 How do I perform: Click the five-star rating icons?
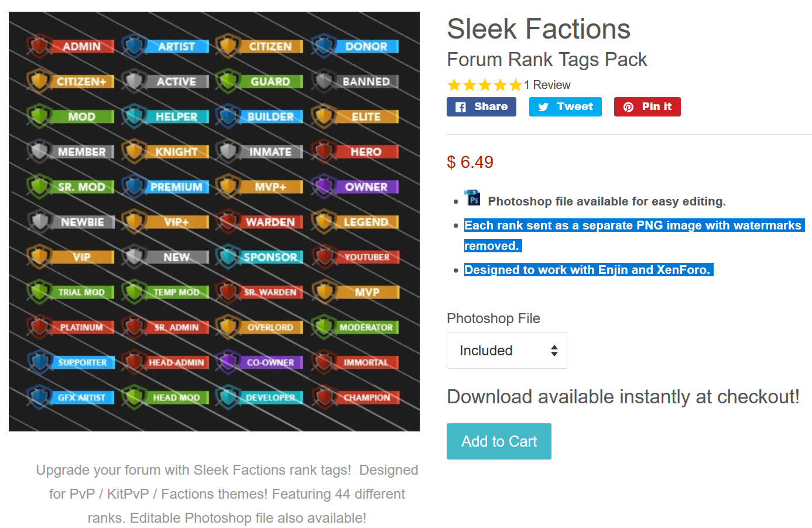point(484,85)
